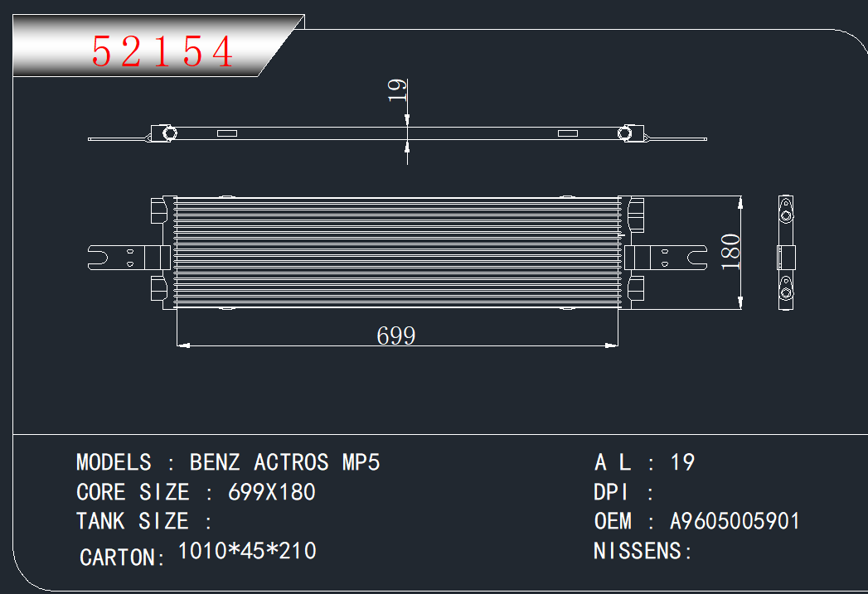Click the left slot in the top view bar
Screen dimensions: 868x594
point(226,133)
